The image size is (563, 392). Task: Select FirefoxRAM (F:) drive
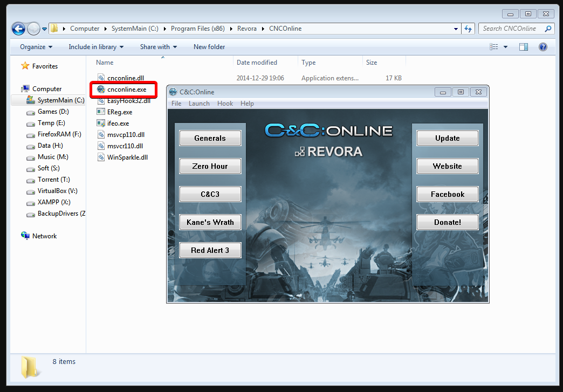click(54, 134)
